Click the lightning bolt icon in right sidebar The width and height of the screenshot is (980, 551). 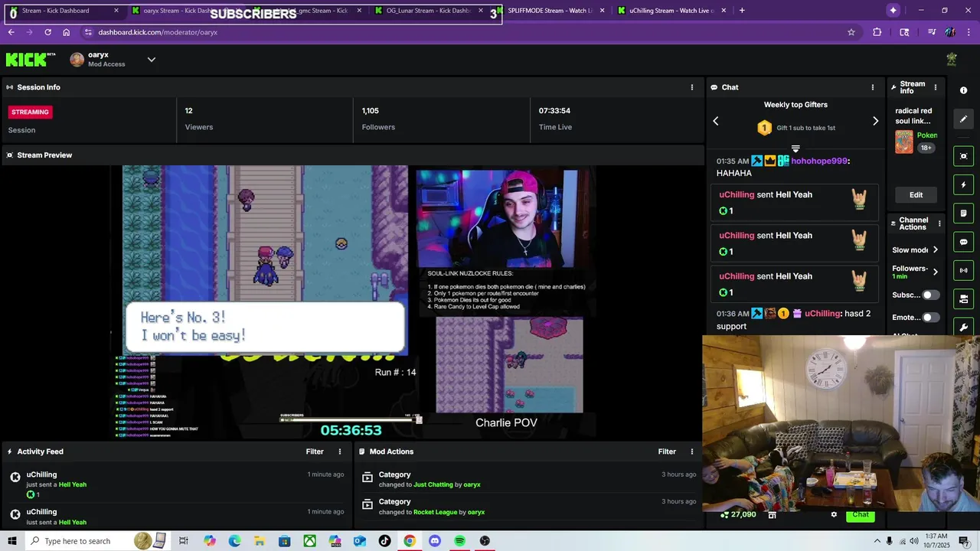(x=963, y=184)
